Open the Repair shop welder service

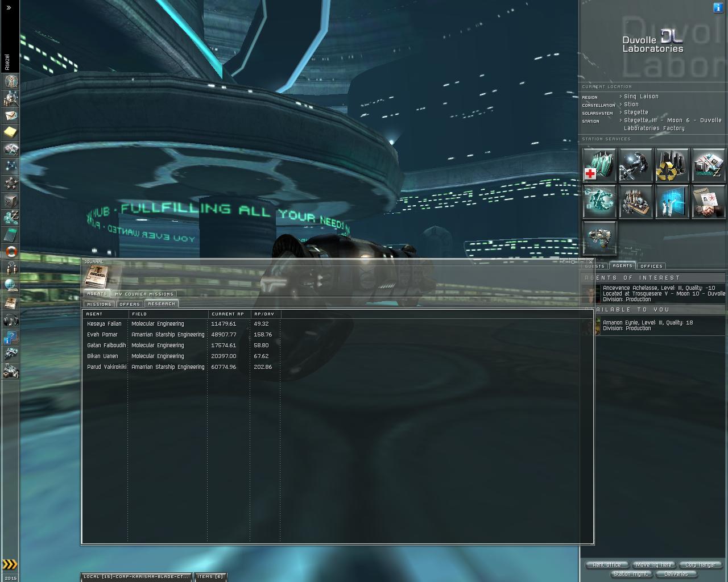coord(636,165)
